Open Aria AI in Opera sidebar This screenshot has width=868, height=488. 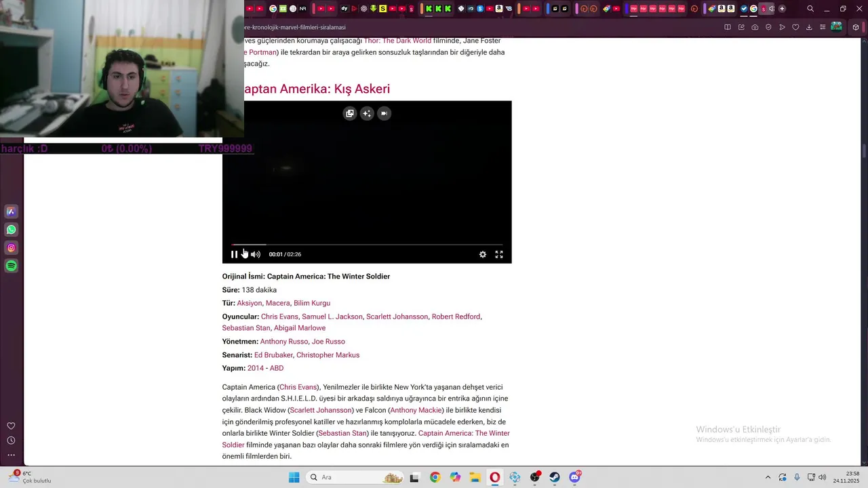pos(11,211)
